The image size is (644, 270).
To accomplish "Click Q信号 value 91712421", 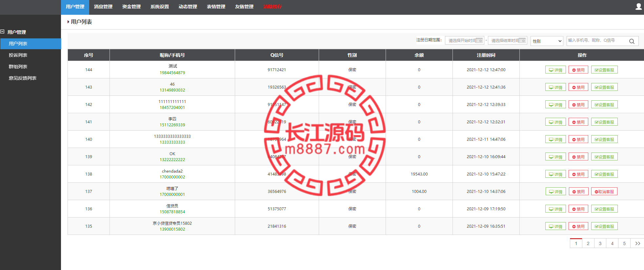I will tap(277, 70).
